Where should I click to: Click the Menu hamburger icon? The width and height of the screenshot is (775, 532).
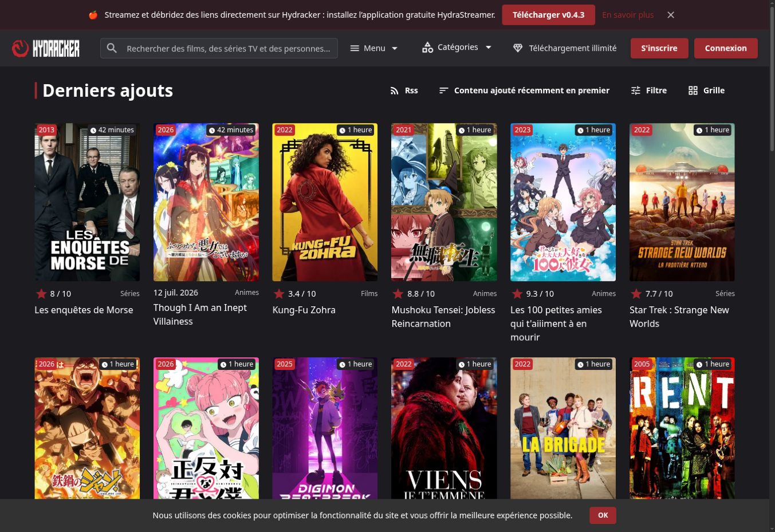tap(355, 48)
